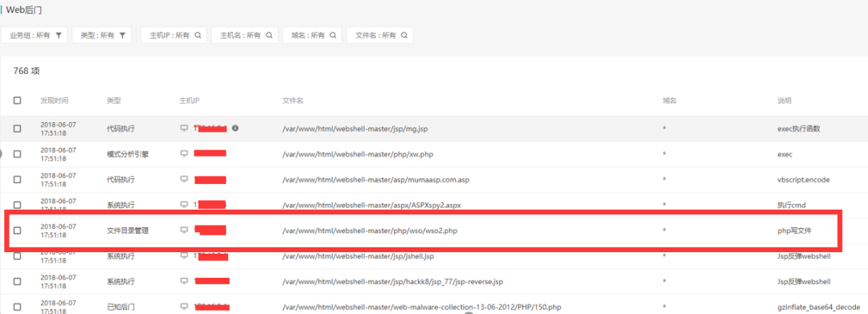Click the monitor icon in the xw.php row
The image size is (868, 314).
(x=184, y=153)
